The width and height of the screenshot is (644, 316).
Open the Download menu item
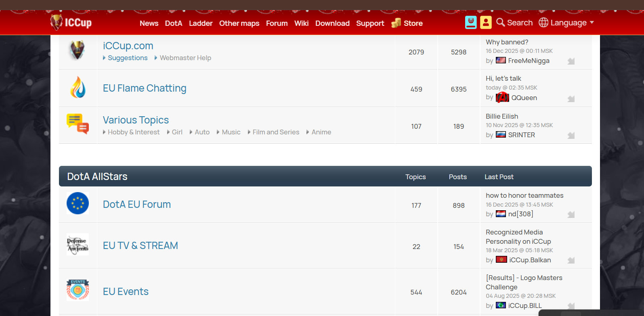[332, 23]
